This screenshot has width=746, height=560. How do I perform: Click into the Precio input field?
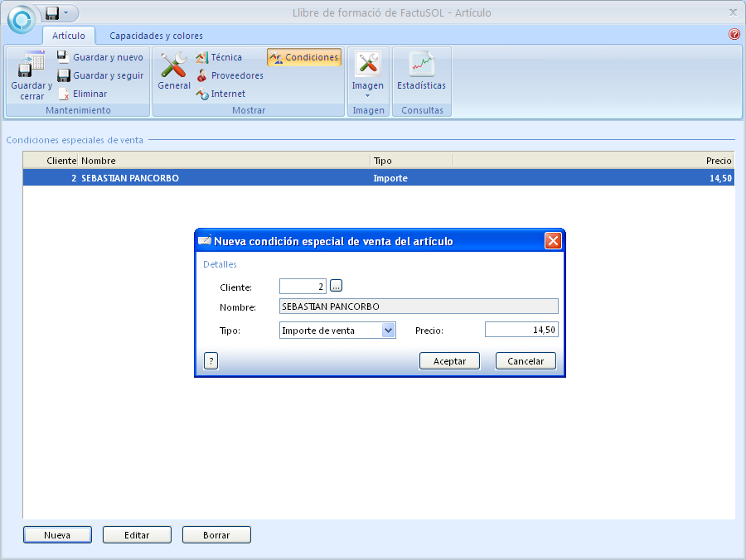pyautogui.click(x=521, y=330)
